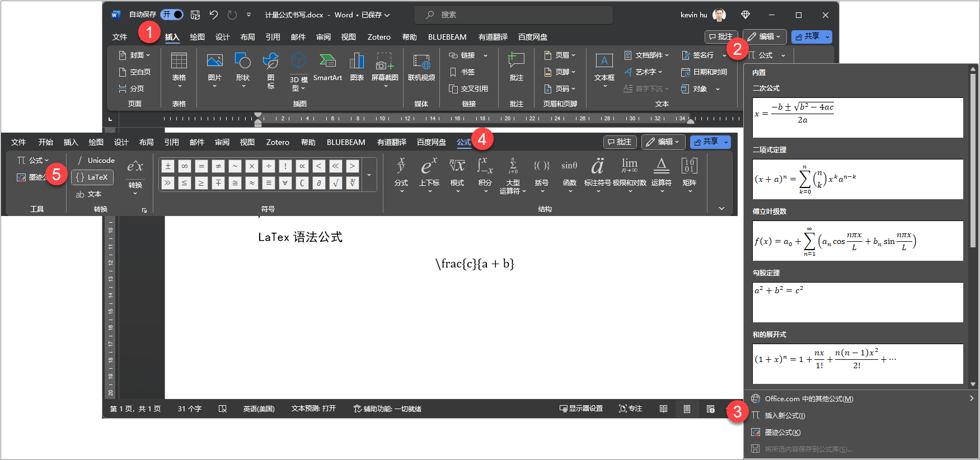Switch equation input format to LaTeX
980x460 pixels.
click(x=92, y=177)
